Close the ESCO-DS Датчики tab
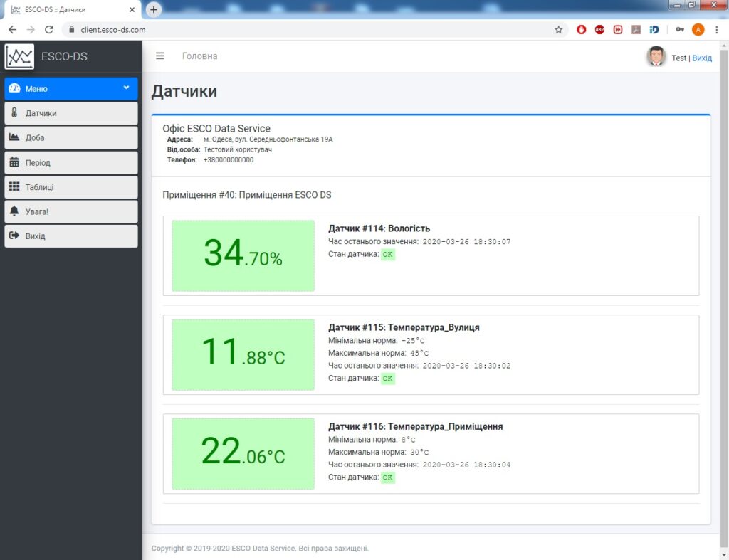This screenshot has height=560, width=729. click(132, 9)
